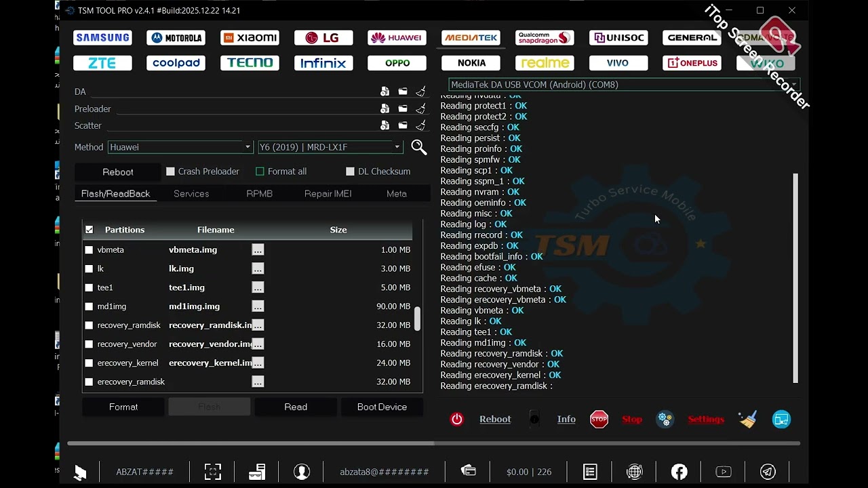
Task: Click the Read button
Action: (x=296, y=407)
